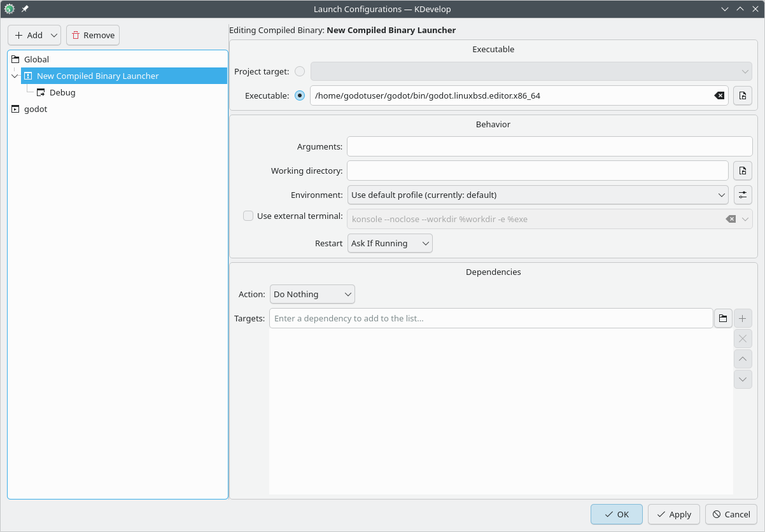The height and width of the screenshot is (532, 765).
Task: Move selected dependency up in the list
Action: click(x=742, y=359)
